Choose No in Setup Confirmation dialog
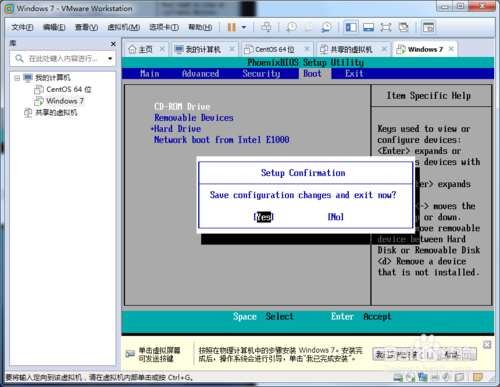Viewport: 500px width, 387px height. (336, 217)
